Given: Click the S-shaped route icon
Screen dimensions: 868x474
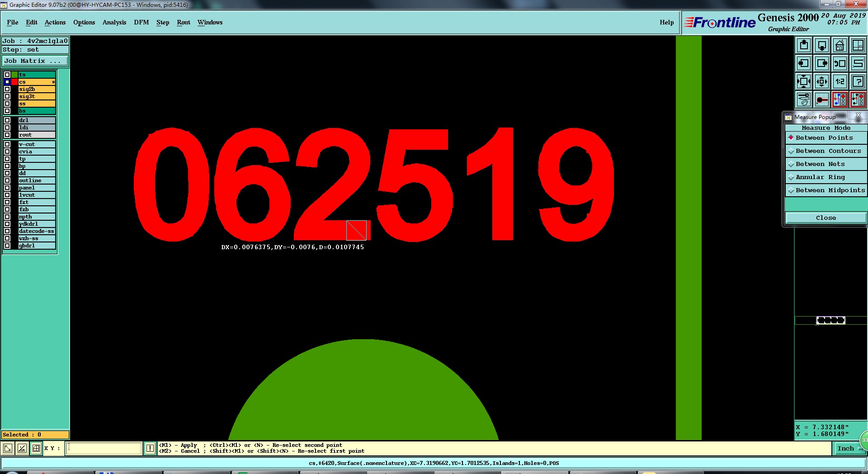Looking at the screenshot, I should click(858, 63).
